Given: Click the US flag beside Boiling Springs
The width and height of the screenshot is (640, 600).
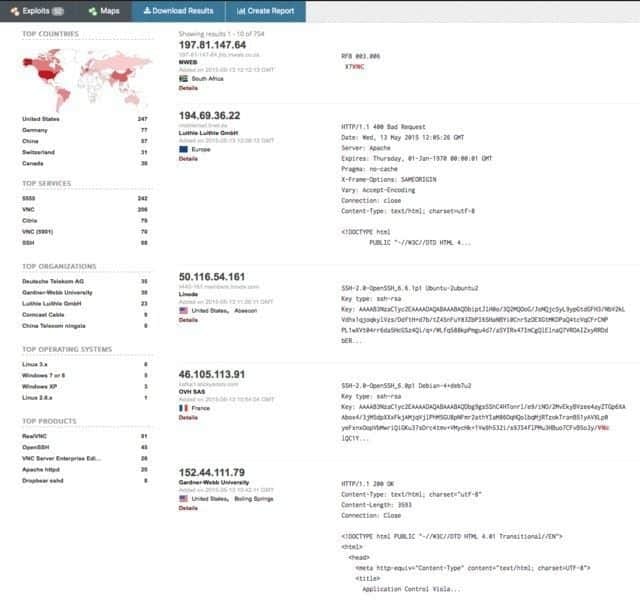Looking at the screenshot, I should (184, 499).
